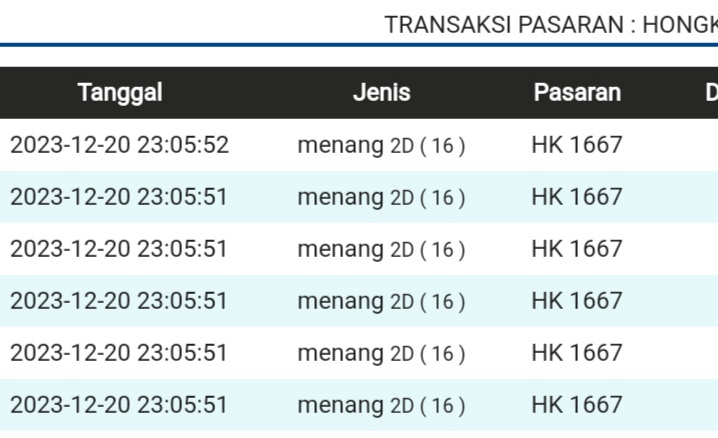The height and width of the screenshot is (438, 718).
Task: Select the timestamp in the third table row
Action: point(120,249)
